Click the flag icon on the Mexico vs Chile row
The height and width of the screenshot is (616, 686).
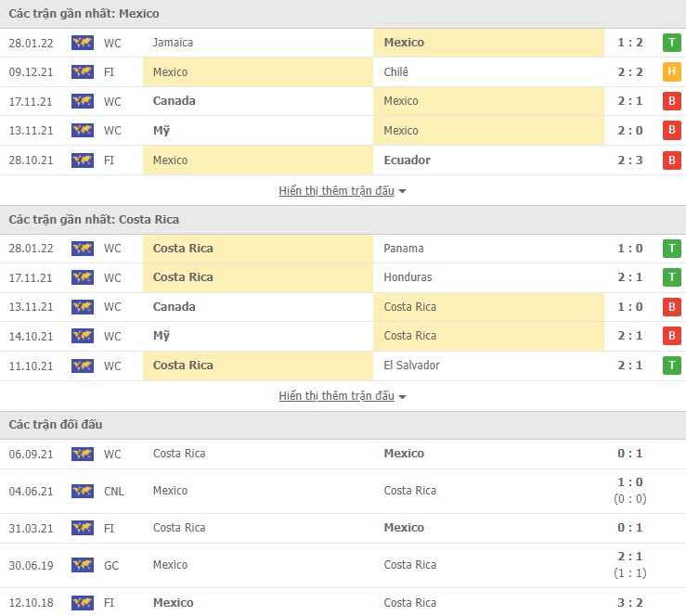[83, 72]
